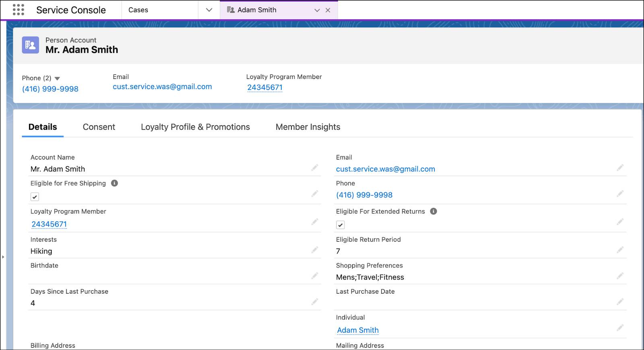
Task: Edit the Interests field pencil icon
Action: (x=315, y=250)
